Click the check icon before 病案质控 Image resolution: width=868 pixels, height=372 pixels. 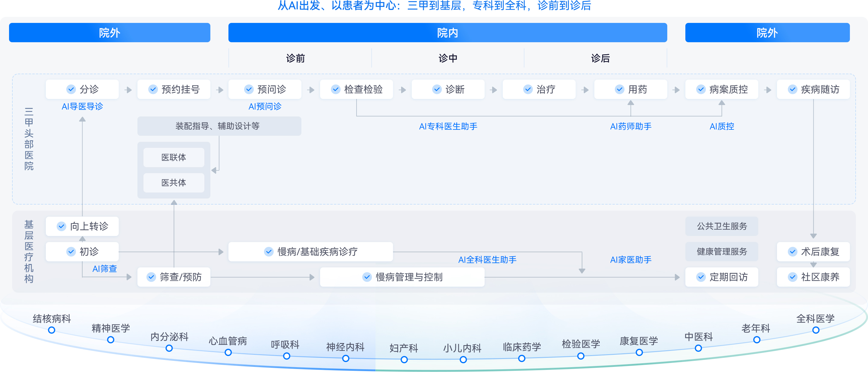701,89
